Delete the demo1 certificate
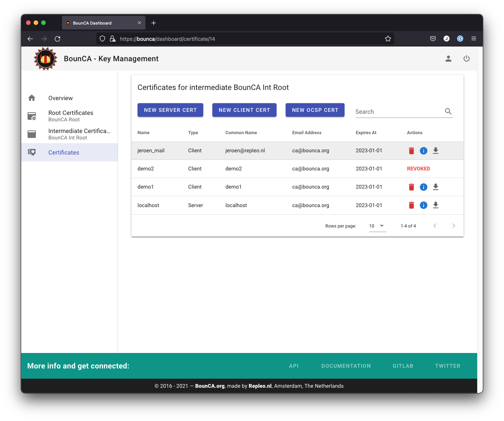 411,187
